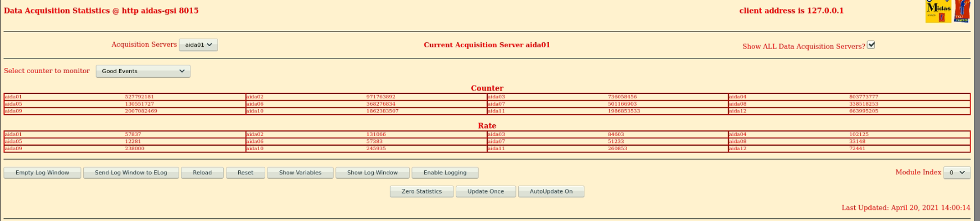Select rate value 102125
This screenshot has height=221, width=980.
(859, 134)
